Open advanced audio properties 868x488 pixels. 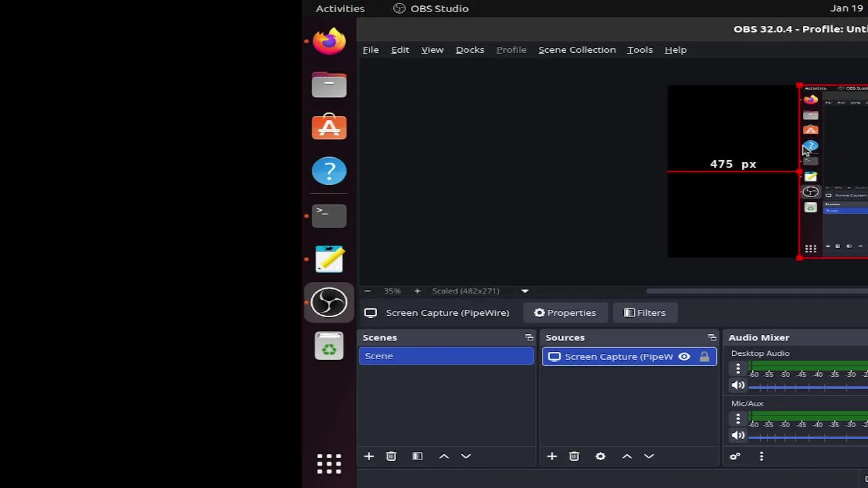click(735, 456)
